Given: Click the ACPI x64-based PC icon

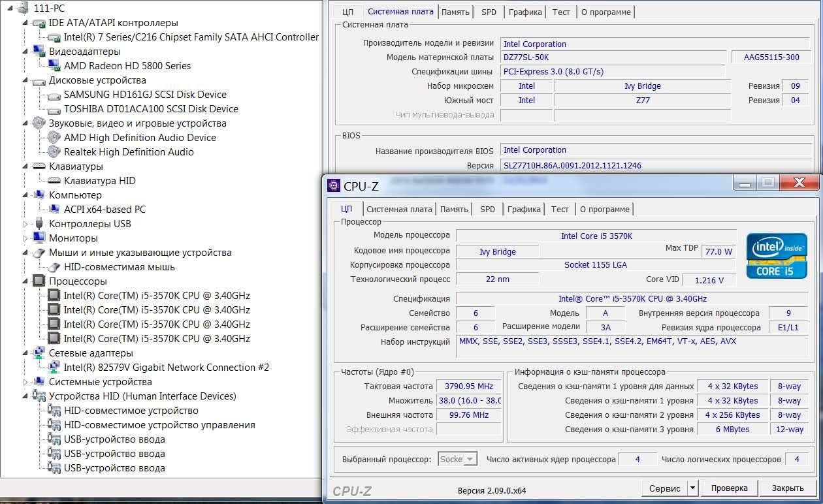Looking at the screenshot, I should [54, 209].
